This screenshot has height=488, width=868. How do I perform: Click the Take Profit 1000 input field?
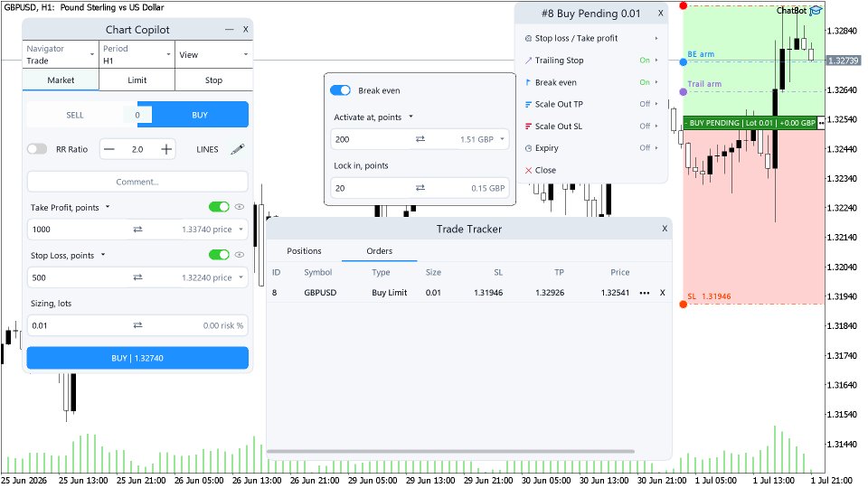137,229
